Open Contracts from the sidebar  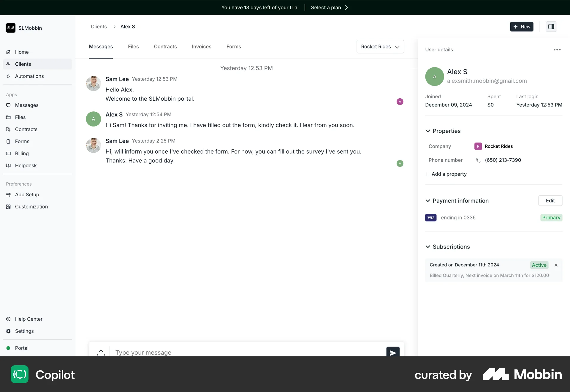[26, 129]
